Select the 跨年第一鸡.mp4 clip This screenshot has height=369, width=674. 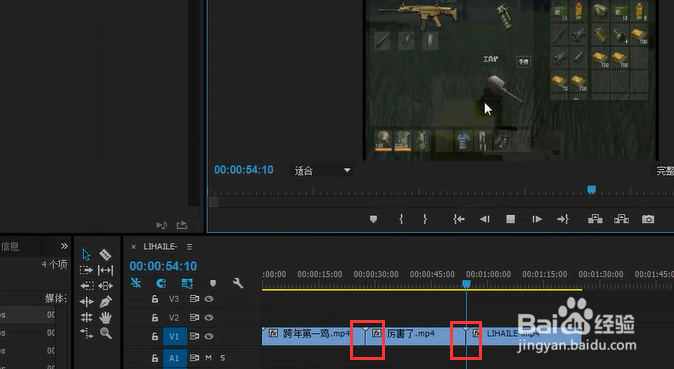(313, 335)
